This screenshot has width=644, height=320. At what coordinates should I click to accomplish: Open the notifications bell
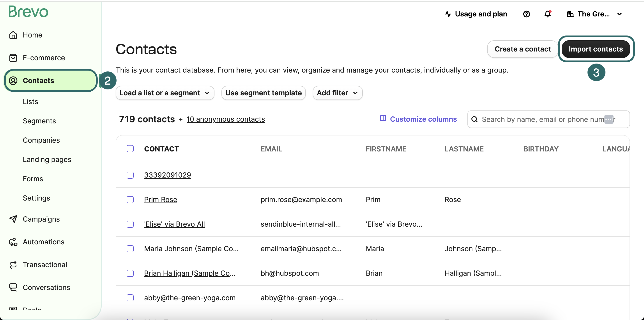pyautogui.click(x=547, y=14)
